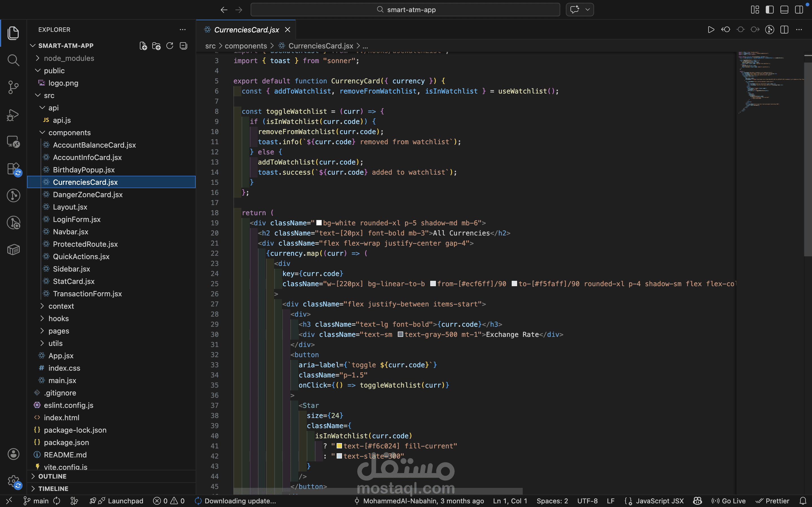The width and height of the screenshot is (812, 507).
Task: Open the Extensions view
Action: pos(13,168)
